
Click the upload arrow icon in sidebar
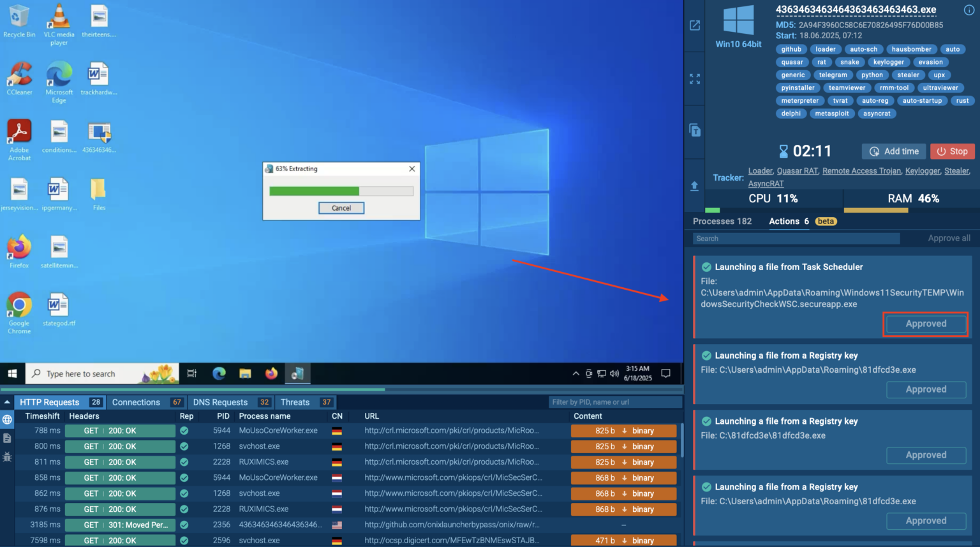click(x=695, y=186)
